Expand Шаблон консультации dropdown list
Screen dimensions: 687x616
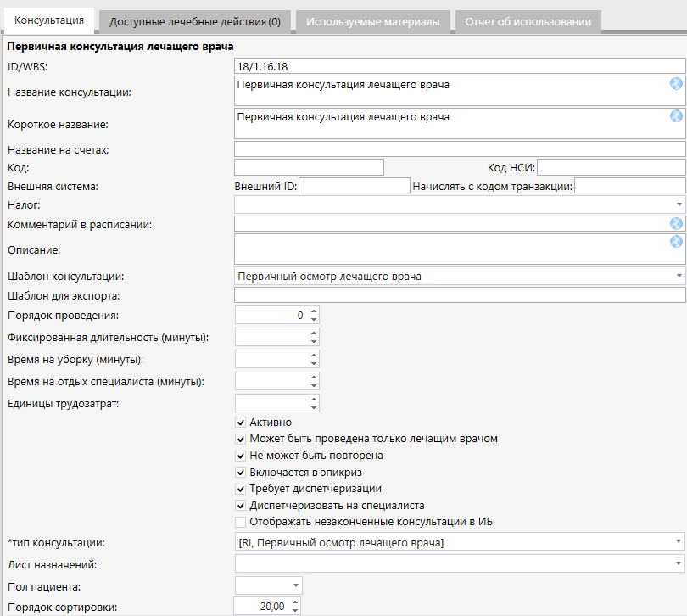click(x=679, y=277)
